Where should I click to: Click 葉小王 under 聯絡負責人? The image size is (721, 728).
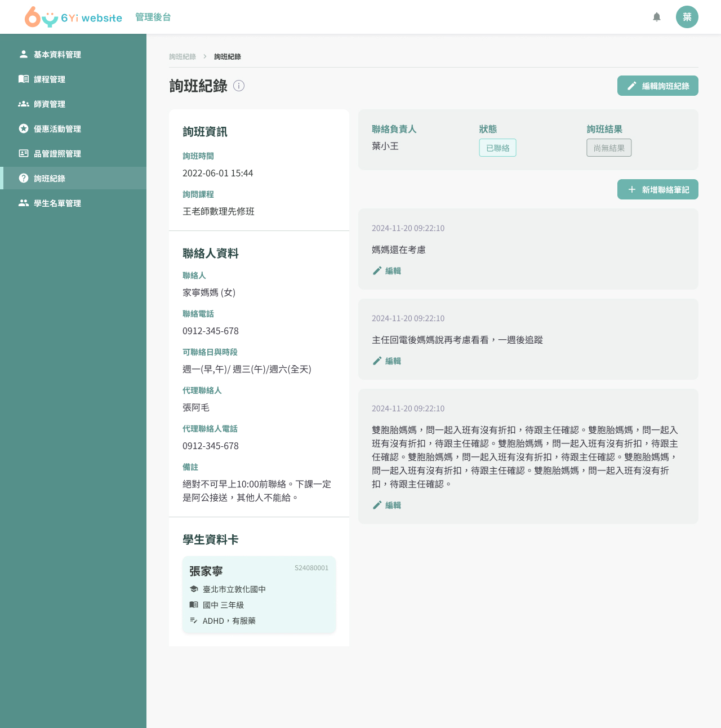tap(385, 146)
